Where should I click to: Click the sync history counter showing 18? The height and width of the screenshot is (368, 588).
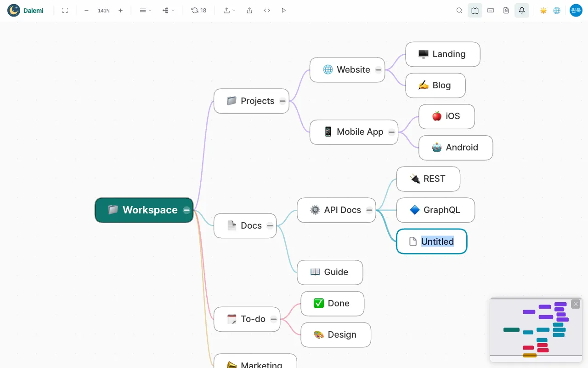199,10
